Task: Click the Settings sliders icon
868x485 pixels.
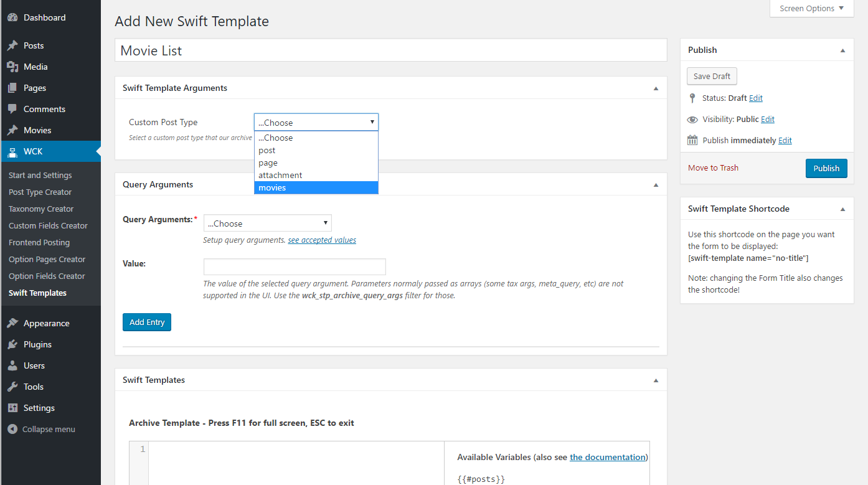Action: (x=12, y=408)
